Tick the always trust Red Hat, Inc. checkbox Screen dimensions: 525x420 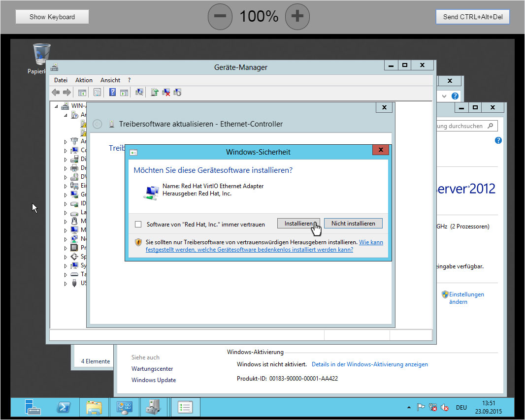138,224
